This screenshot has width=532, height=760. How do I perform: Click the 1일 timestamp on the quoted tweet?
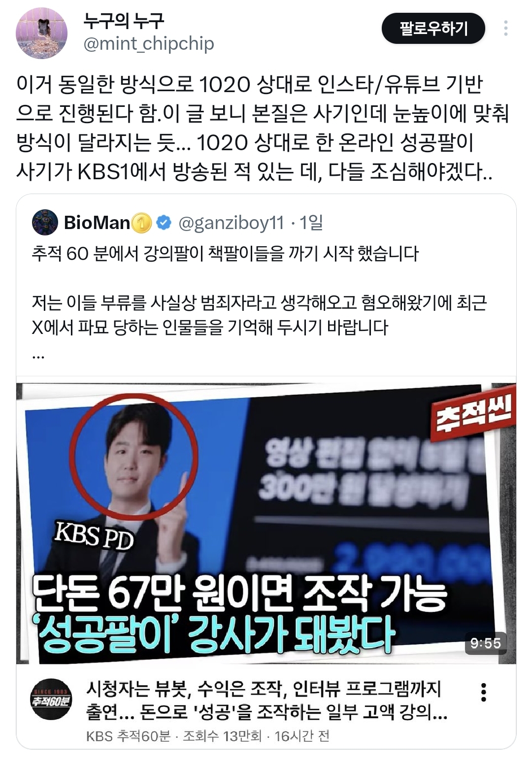point(311,223)
